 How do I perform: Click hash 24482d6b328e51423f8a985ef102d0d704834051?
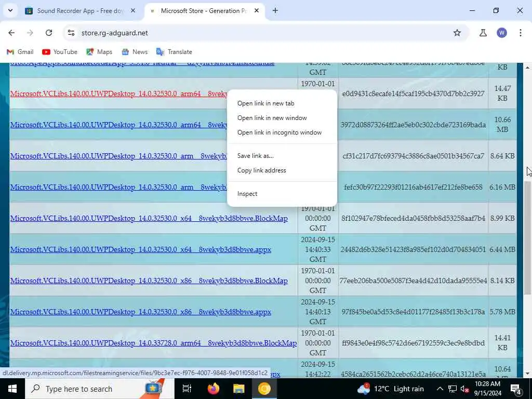coord(413,250)
